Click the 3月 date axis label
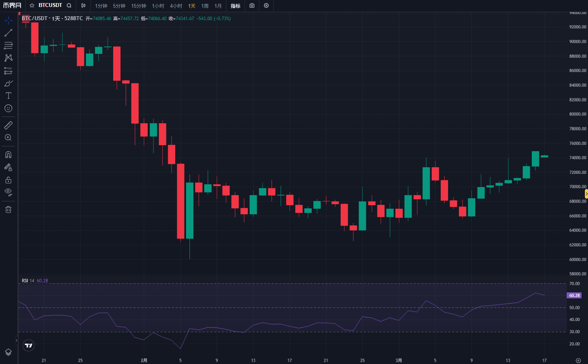 [x=399, y=360]
